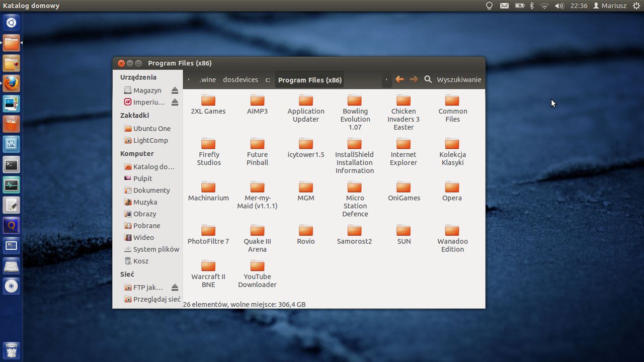Open the SUN folder
Image resolution: width=644 pixels, height=362 pixels.
tap(404, 234)
